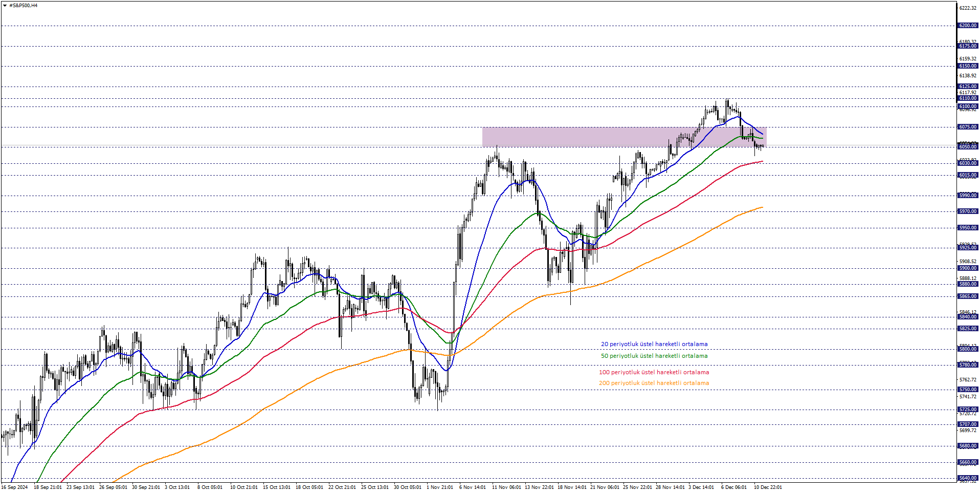
Task: Click the 100 periyotluk üstel hareketli ortalama legend
Action: point(654,372)
